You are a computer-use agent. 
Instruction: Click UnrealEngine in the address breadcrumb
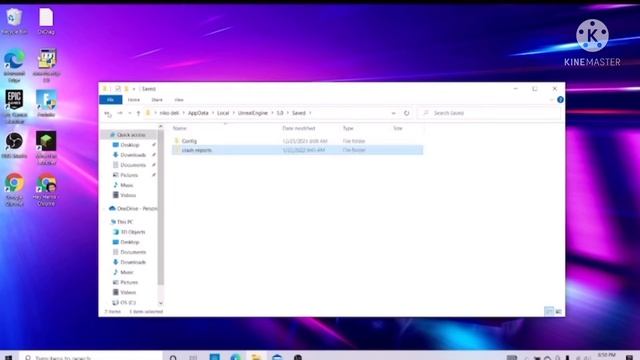[253, 113]
